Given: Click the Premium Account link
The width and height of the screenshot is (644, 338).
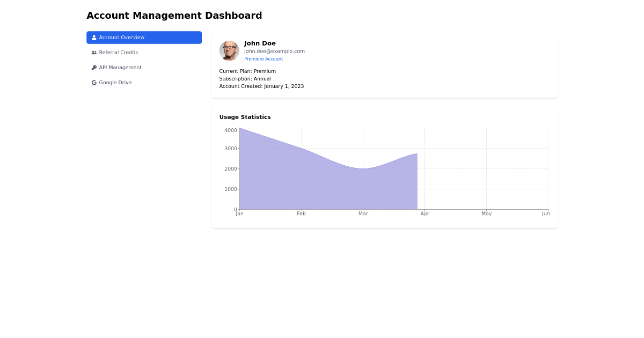Looking at the screenshot, I should tap(263, 58).
